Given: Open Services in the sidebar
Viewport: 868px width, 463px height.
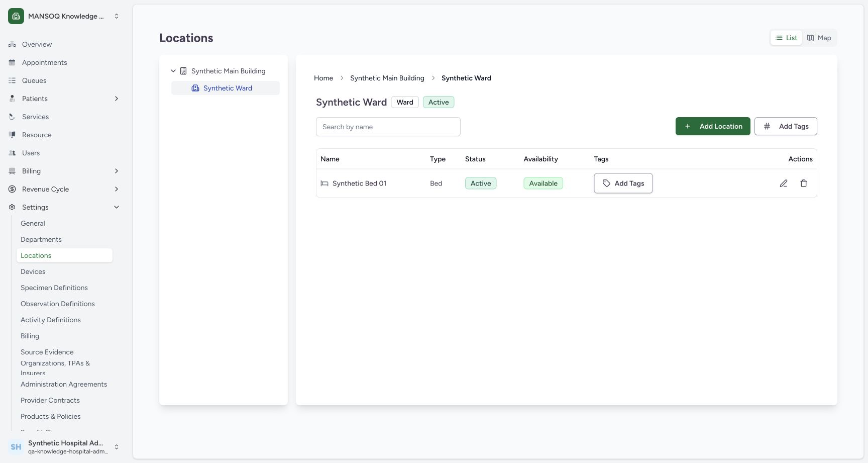Looking at the screenshot, I should [35, 117].
